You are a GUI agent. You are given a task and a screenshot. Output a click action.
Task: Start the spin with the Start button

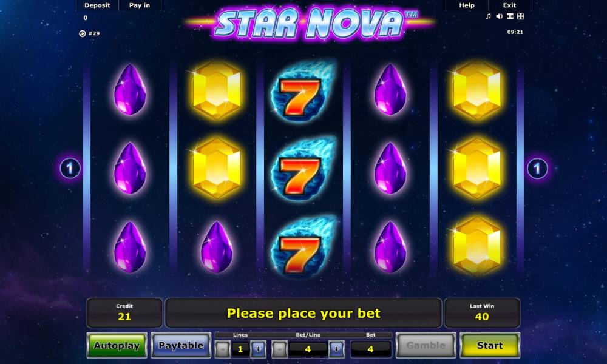pos(490,345)
